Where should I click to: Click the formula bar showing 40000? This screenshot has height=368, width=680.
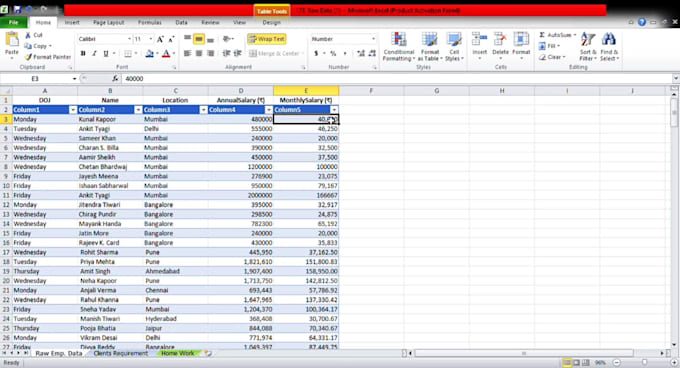tap(397, 78)
